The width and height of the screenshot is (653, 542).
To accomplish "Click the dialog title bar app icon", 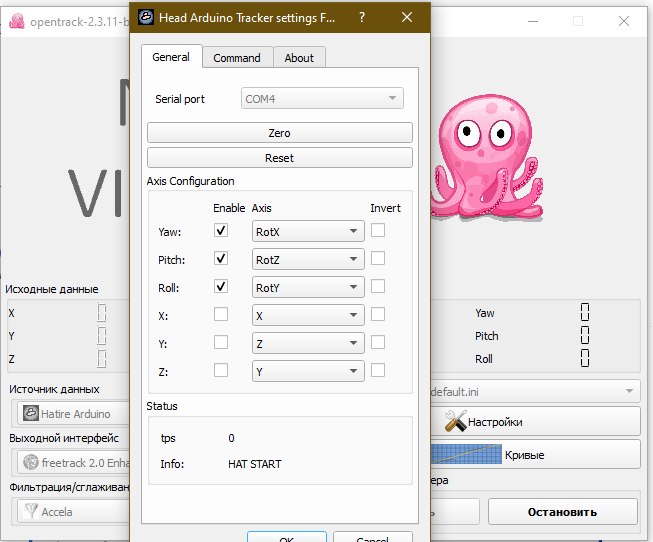I will click(x=146, y=17).
